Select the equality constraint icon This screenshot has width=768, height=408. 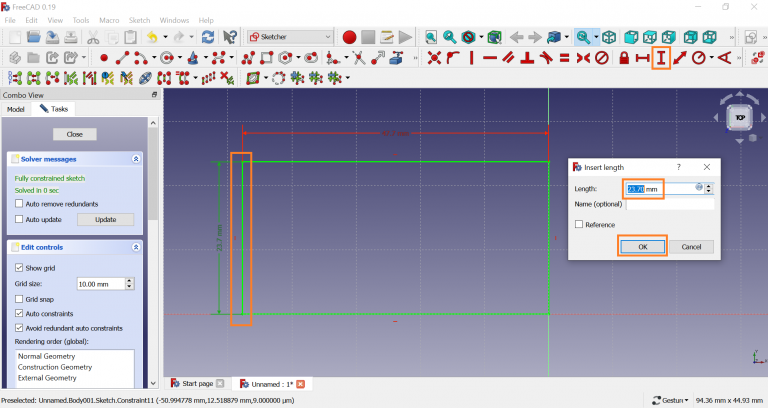tap(564, 58)
